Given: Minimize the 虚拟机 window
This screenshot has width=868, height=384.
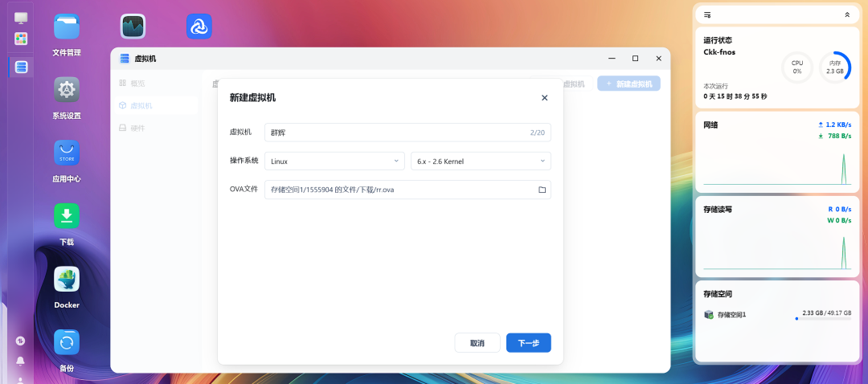Looking at the screenshot, I should click(x=612, y=58).
